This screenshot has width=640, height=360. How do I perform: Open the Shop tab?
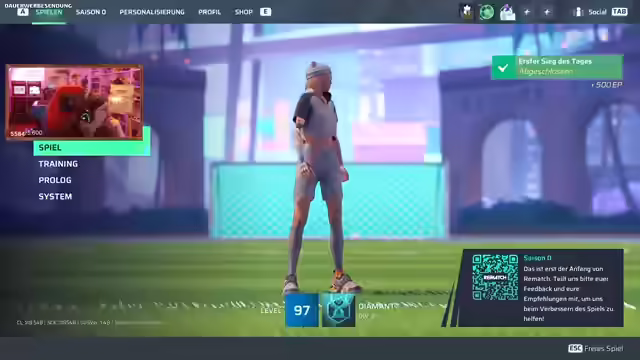pos(244,12)
